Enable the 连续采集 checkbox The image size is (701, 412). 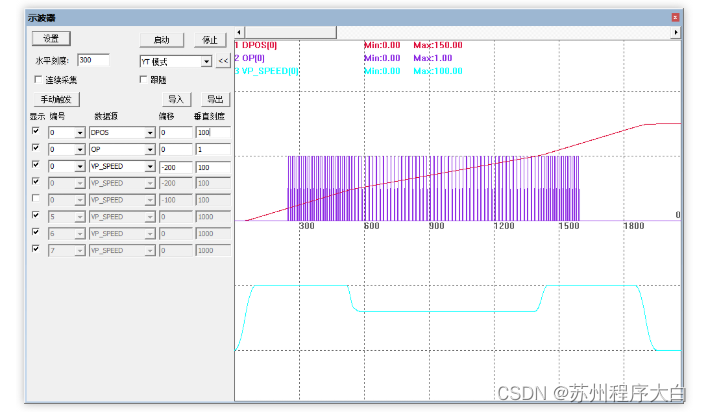pyautogui.click(x=39, y=79)
